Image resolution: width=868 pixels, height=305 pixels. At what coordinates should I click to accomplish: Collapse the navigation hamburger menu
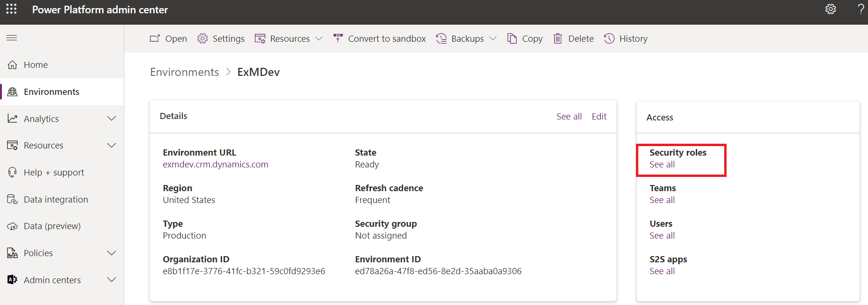pyautogui.click(x=12, y=37)
